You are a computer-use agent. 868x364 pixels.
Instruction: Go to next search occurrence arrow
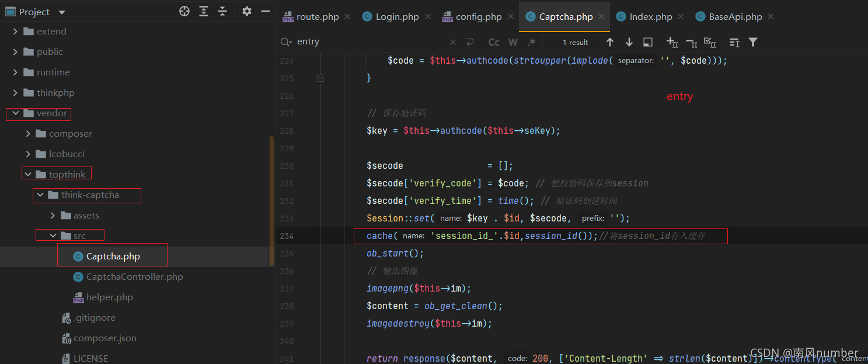pos(629,42)
